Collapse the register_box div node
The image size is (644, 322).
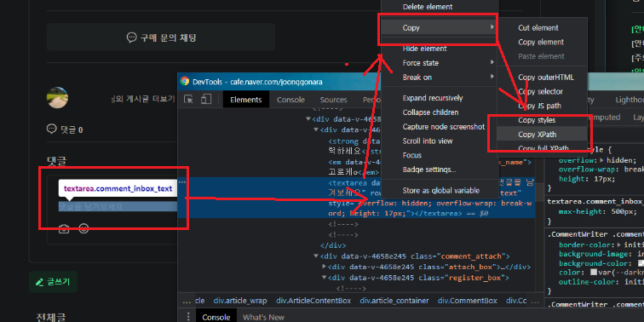(x=324, y=278)
